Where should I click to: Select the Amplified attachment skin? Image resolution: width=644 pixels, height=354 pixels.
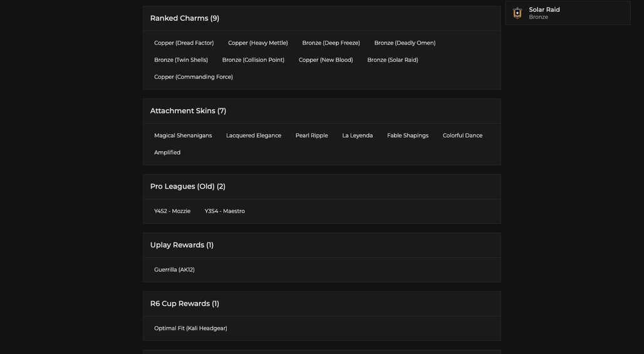pyautogui.click(x=167, y=152)
